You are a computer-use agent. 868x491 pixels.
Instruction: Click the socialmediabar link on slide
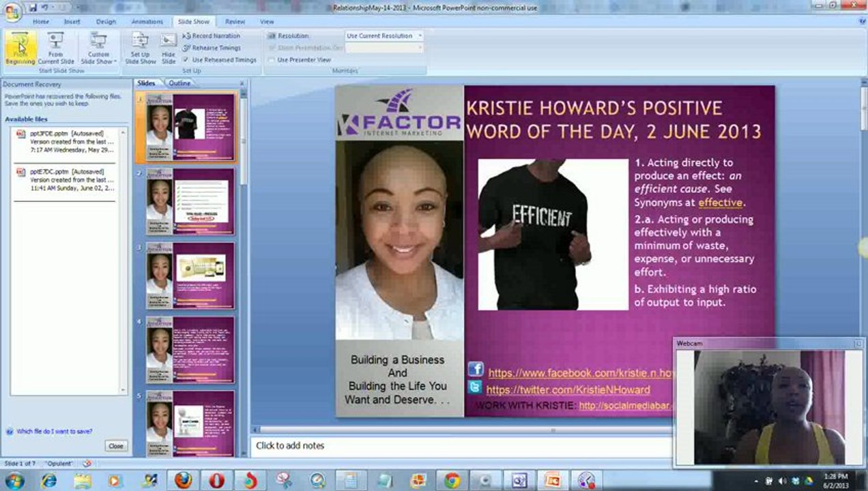pyautogui.click(x=626, y=406)
